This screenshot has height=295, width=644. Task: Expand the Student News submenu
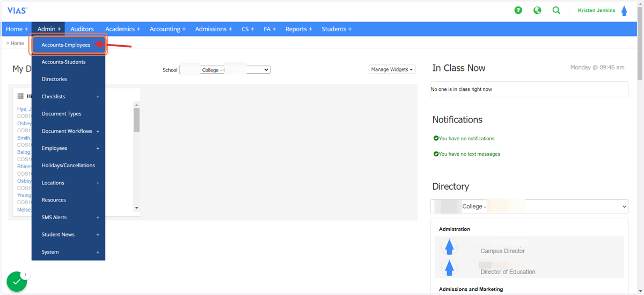[x=69, y=234]
